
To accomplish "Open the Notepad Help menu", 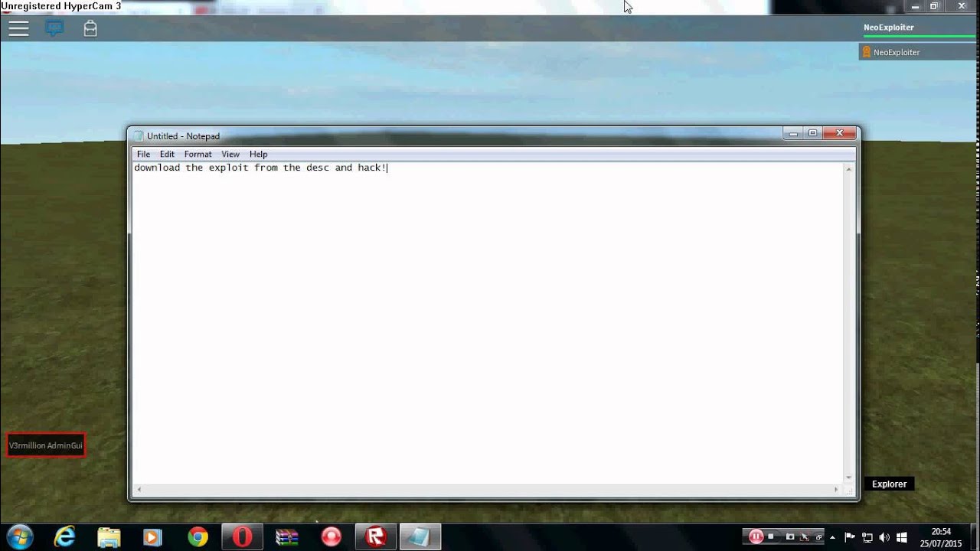I will [258, 154].
